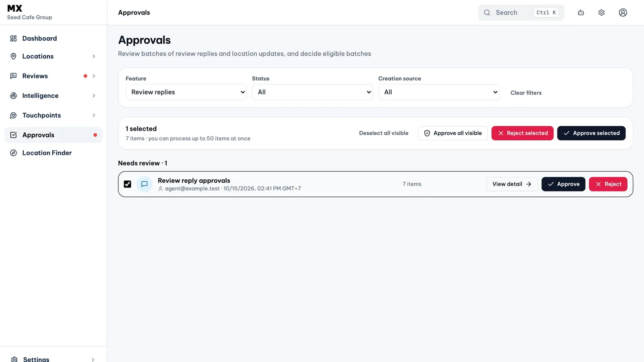Viewport: 644px width, 362px height.
Task: Open the Feature dropdown
Action: click(186, 92)
